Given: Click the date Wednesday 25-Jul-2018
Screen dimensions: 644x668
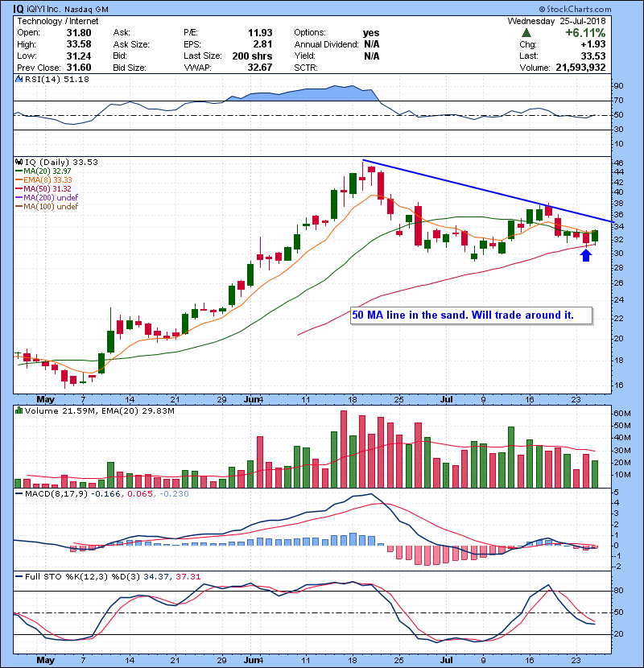Looking at the screenshot, I should 556,21.
